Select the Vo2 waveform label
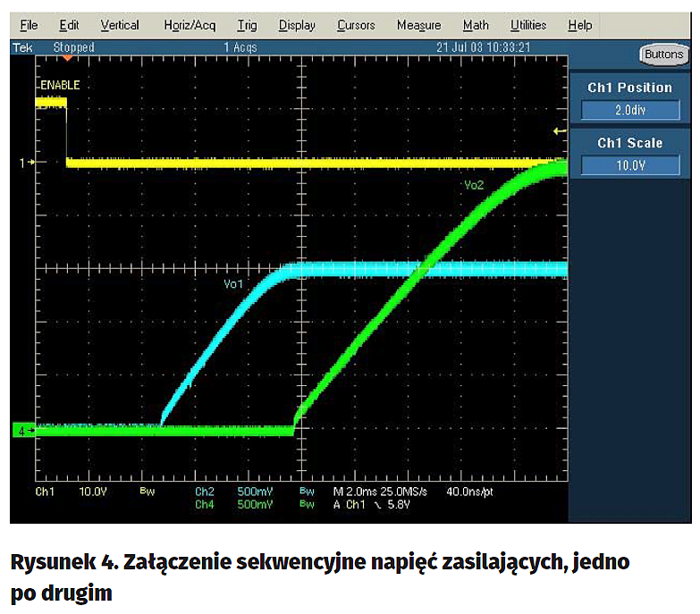The image size is (700, 614). (x=474, y=185)
